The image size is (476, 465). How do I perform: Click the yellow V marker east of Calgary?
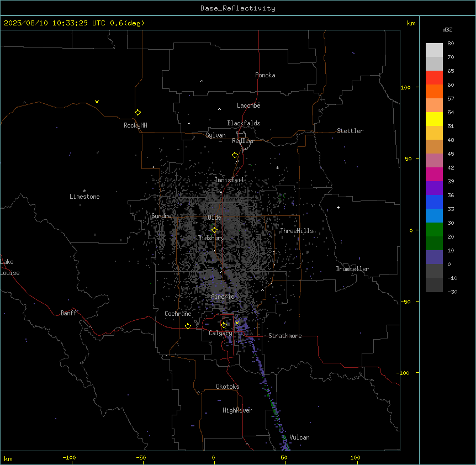(x=237, y=323)
